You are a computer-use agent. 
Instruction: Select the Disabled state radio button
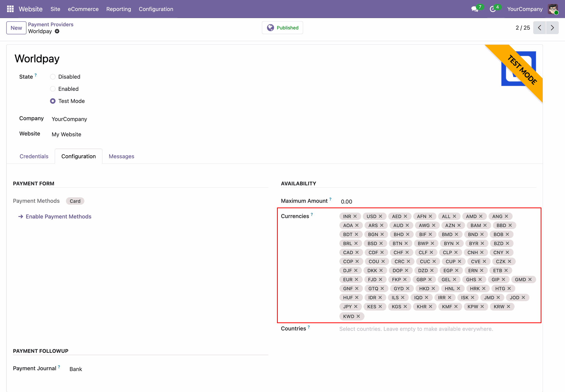pyautogui.click(x=53, y=77)
